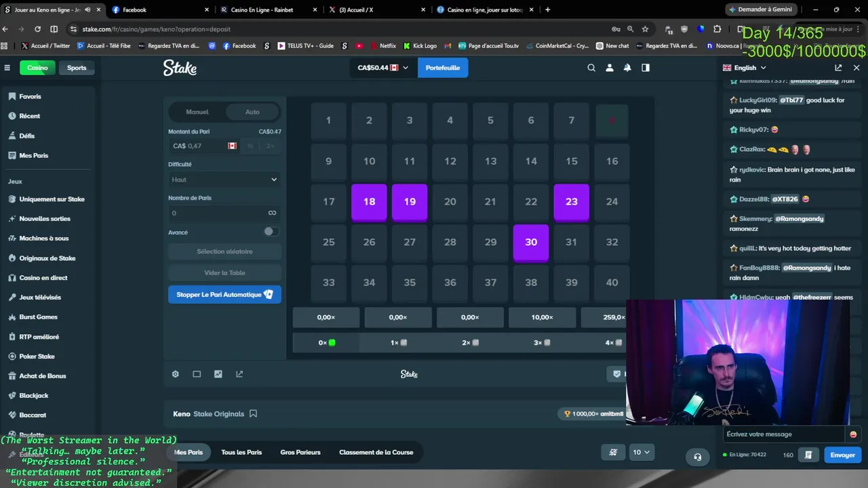Bookmark page with browser star icon
The image size is (868, 488).
pos(645,29)
